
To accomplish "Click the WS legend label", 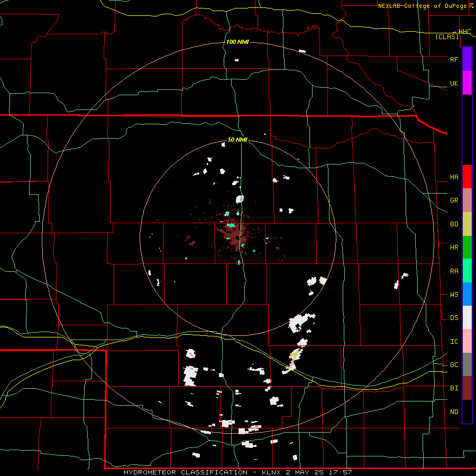I will (x=454, y=294).
